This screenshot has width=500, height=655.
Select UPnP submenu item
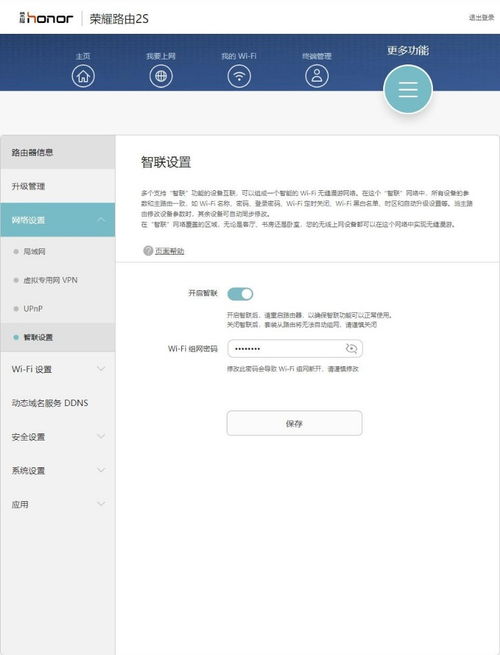click(x=58, y=309)
